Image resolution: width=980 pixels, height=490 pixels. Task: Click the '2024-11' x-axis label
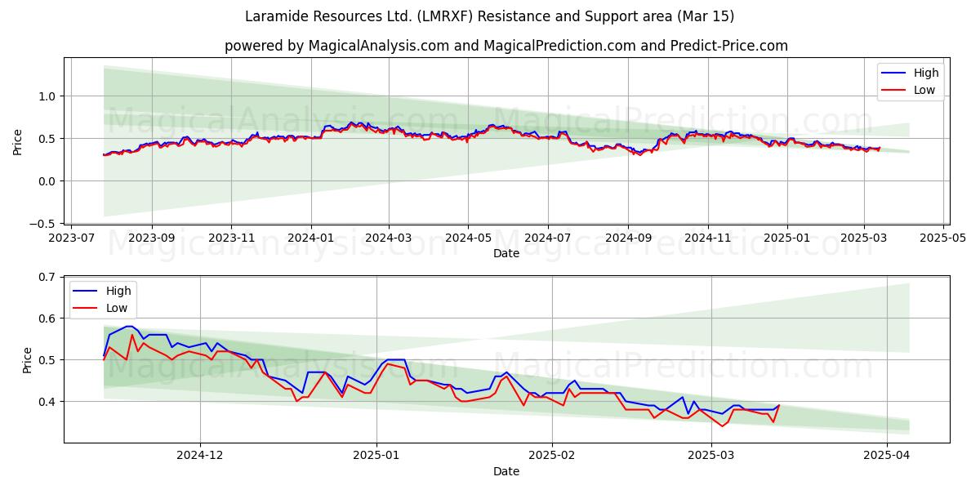pyautogui.click(x=707, y=239)
